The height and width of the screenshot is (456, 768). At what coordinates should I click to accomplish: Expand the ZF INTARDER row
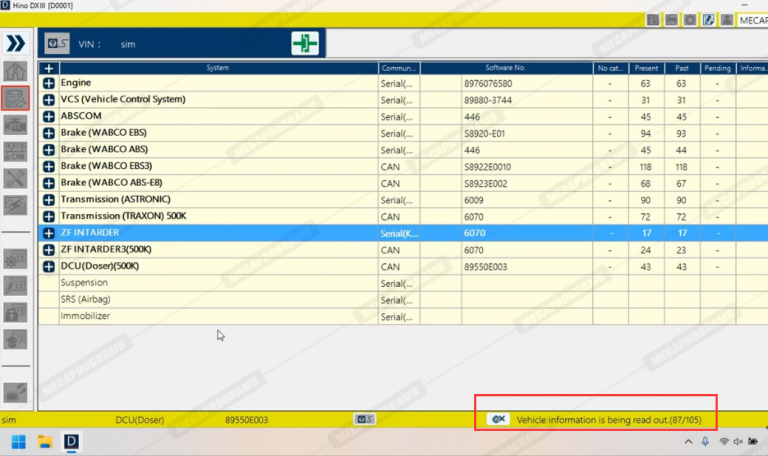tap(48, 233)
